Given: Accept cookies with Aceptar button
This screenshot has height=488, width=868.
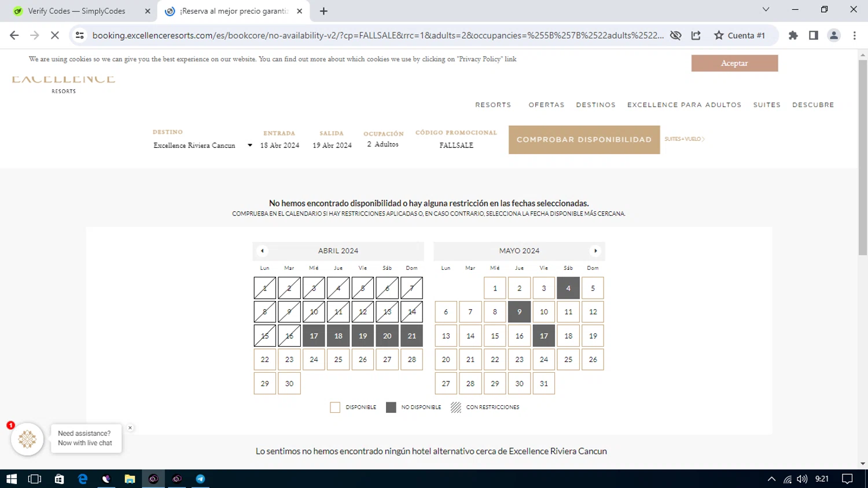Looking at the screenshot, I should [x=734, y=63].
